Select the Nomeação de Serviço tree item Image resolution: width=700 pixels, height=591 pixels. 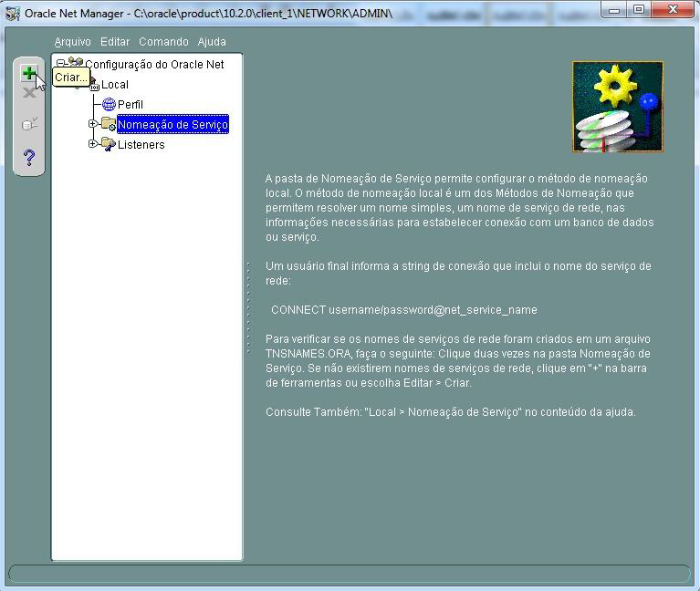click(x=172, y=124)
